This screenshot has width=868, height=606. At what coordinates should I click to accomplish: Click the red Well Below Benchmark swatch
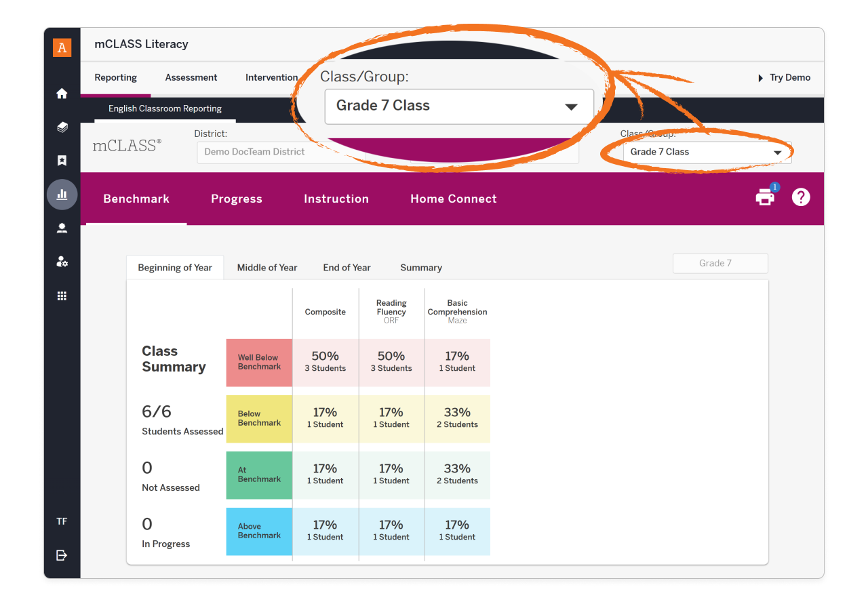(x=259, y=362)
